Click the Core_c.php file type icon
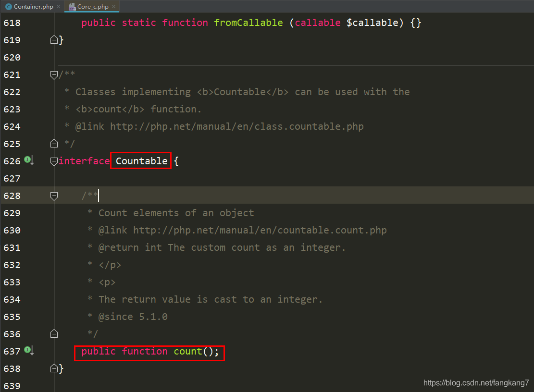This screenshot has width=534, height=392. click(x=72, y=6)
